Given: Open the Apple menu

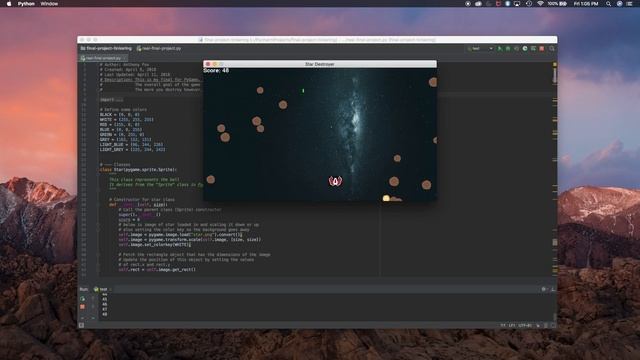Looking at the screenshot, I should pyautogui.click(x=9, y=4).
